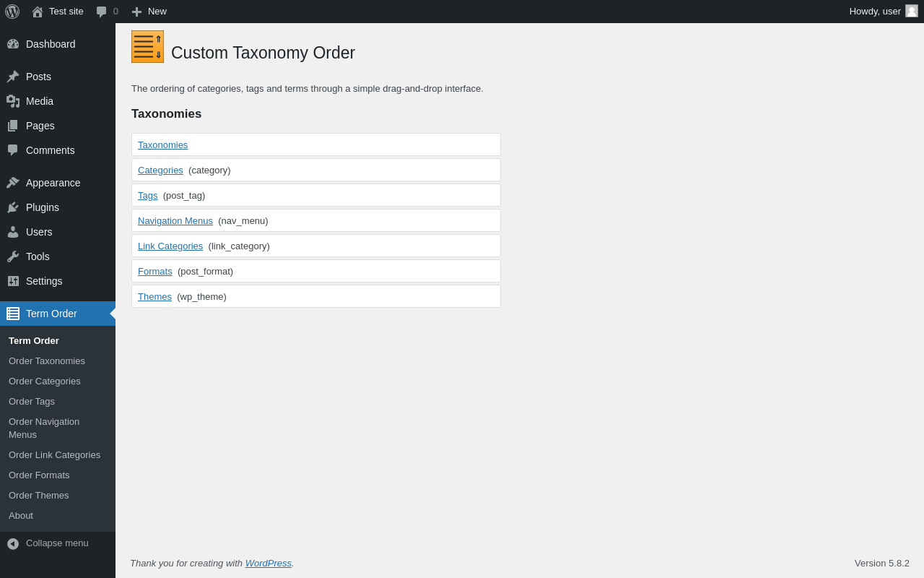Click the Tags link
This screenshot has height=578, width=924.
[x=147, y=195]
